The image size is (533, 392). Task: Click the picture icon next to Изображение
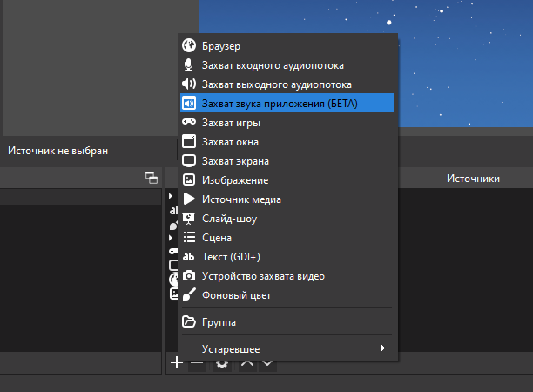(x=189, y=179)
